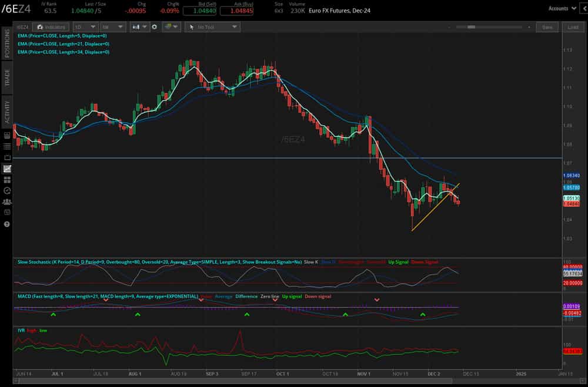The image size is (588, 387).
Task: Click the /6EZ4 symbol field
Action: tap(21, 26)
